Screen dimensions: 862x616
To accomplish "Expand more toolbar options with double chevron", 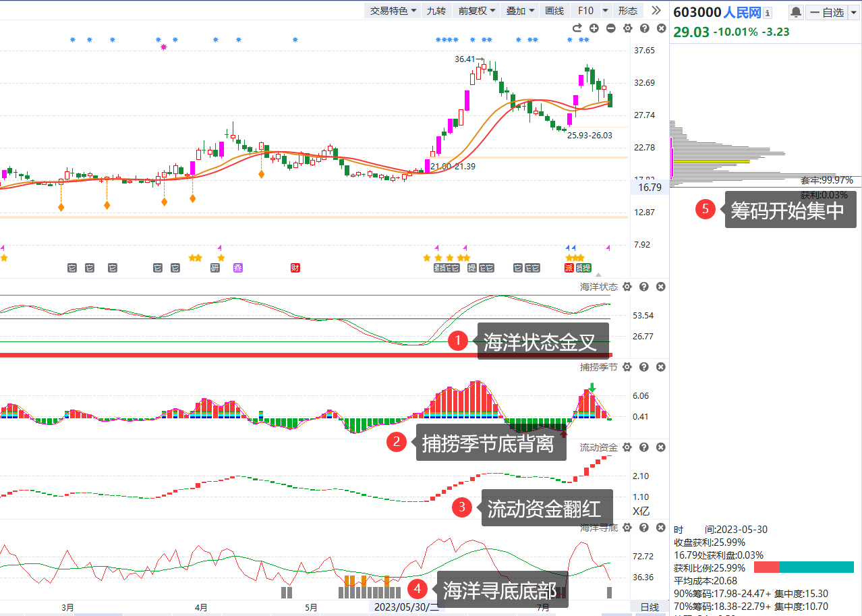I will click(656, 11).
